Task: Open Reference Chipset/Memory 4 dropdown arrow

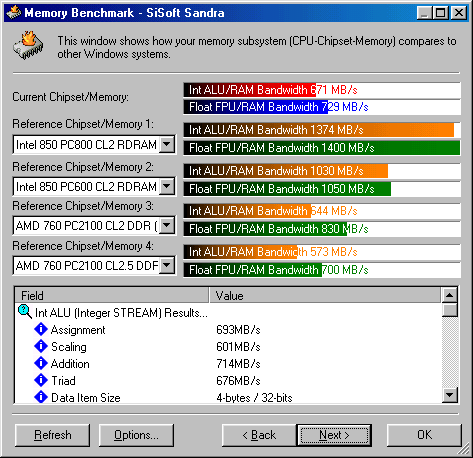Action: [167, 265]
